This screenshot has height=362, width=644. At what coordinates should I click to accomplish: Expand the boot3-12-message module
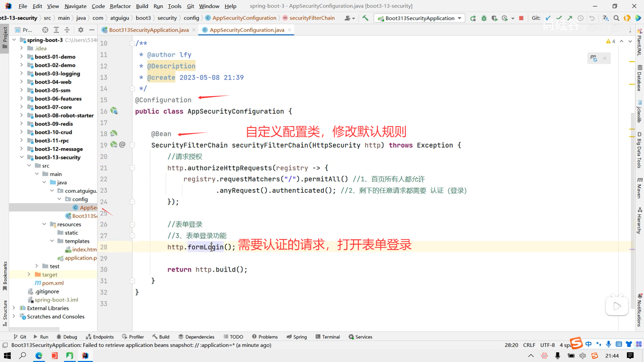[x=21, y=148]
